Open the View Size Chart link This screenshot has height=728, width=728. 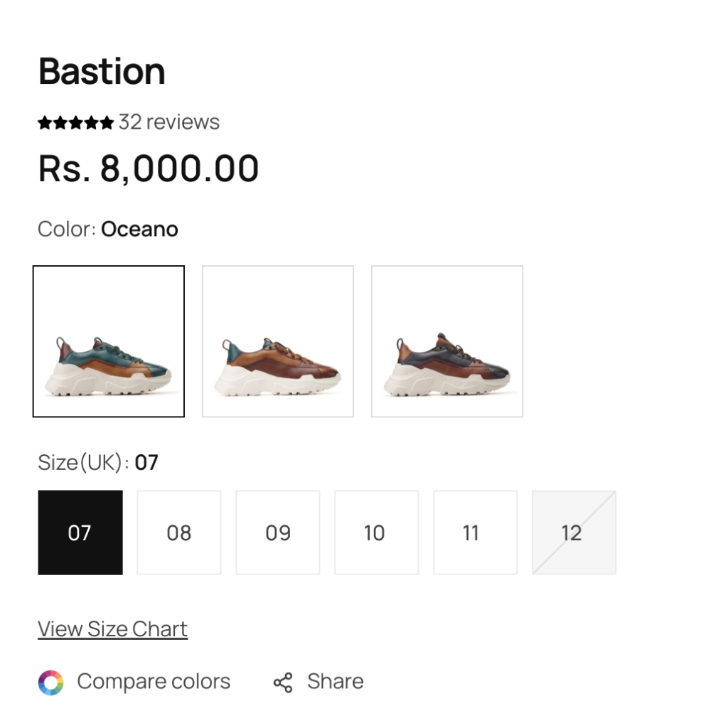113,629
